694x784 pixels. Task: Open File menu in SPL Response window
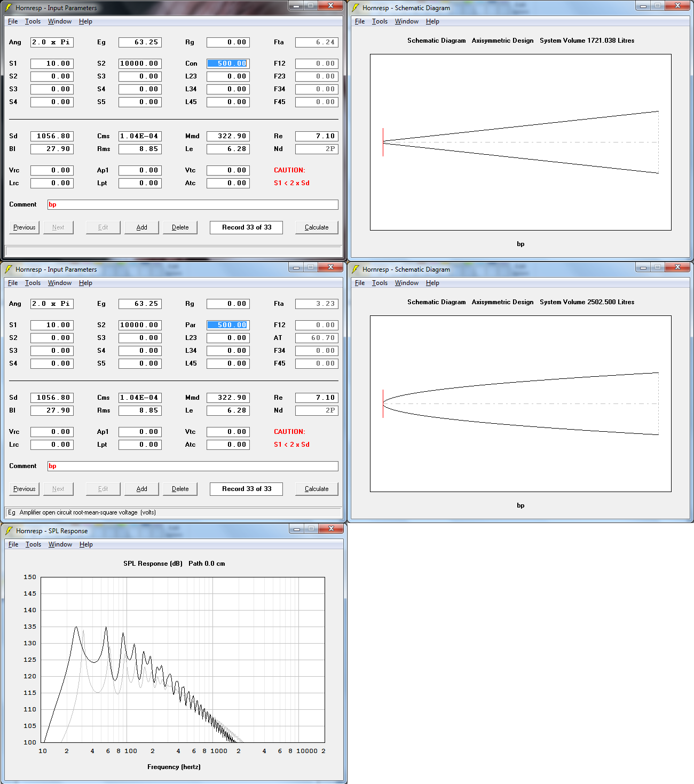(13, 544)
